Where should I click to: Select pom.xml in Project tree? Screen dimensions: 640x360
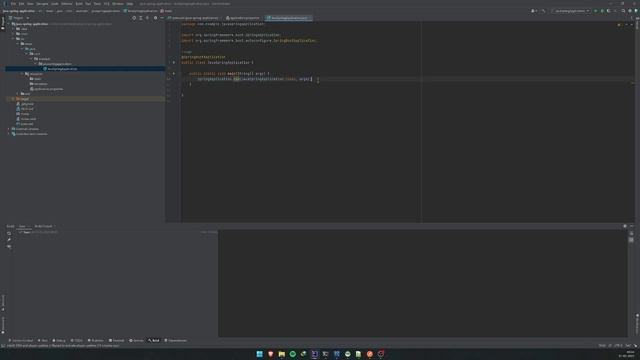[x=25, y=124]
